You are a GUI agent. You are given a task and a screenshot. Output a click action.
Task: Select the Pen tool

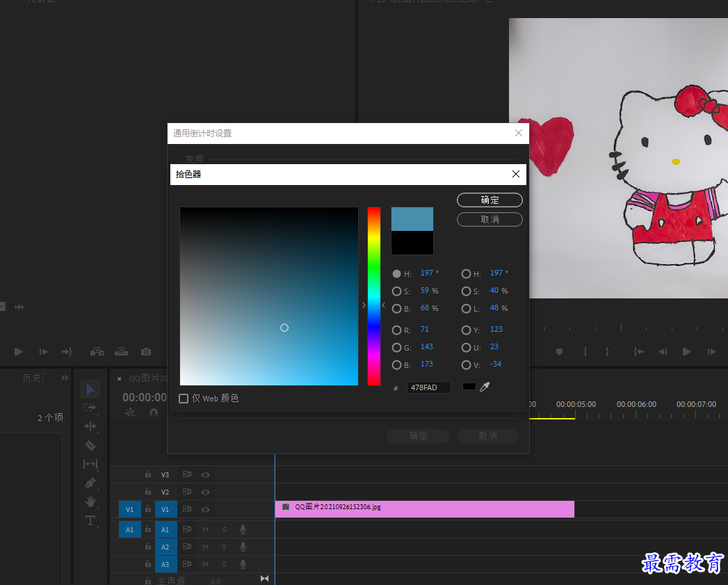pos(90,483)
